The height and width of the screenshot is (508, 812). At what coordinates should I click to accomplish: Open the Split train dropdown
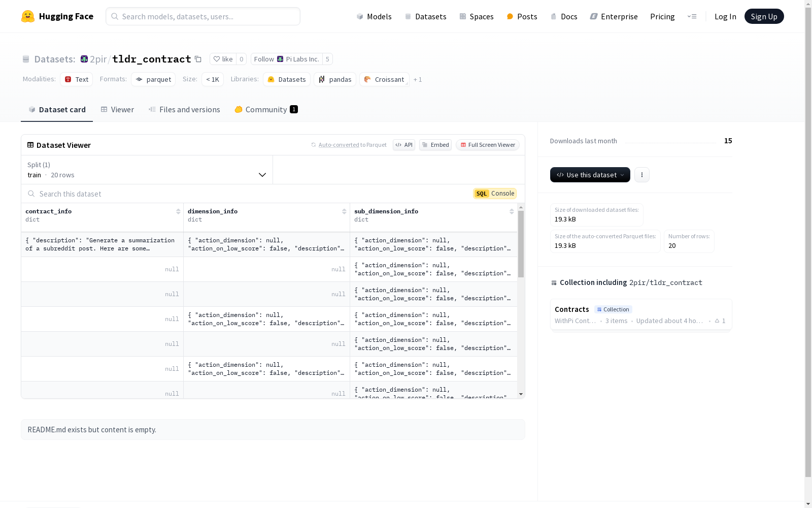coord(147,170)
